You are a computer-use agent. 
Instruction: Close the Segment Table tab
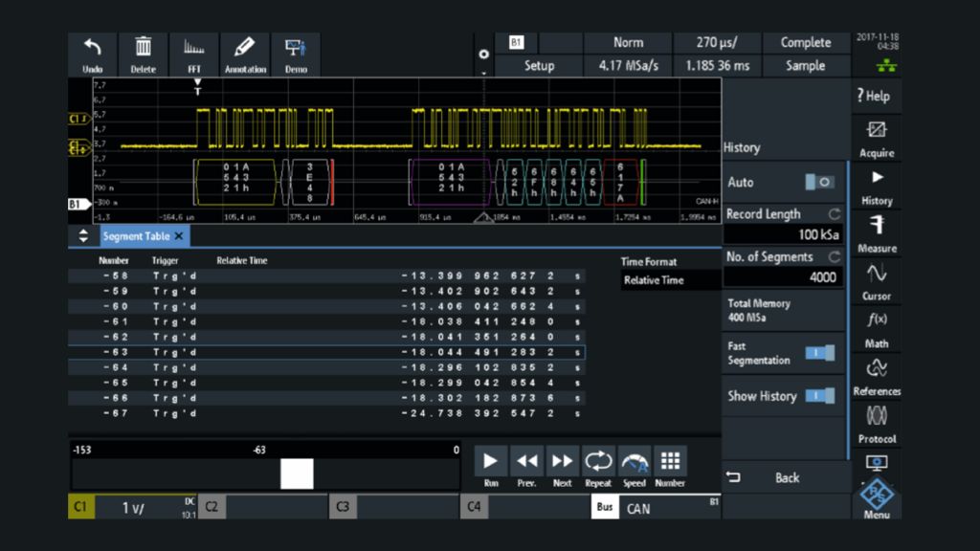tap(179, 236)
